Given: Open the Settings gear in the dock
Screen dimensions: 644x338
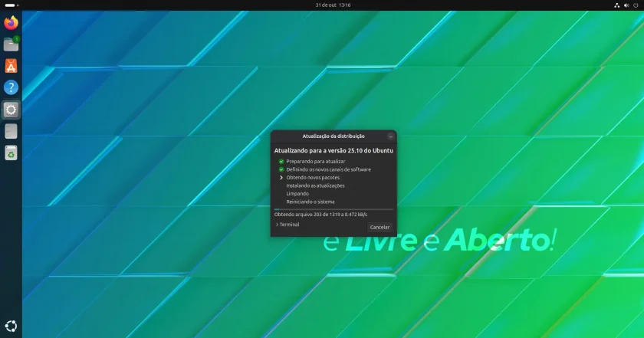Looking at the screenshot, I should pos(11,110).
